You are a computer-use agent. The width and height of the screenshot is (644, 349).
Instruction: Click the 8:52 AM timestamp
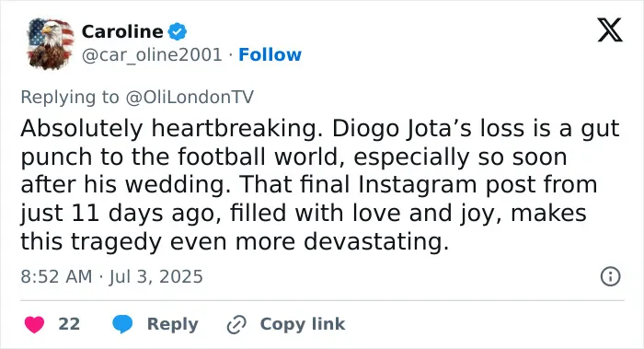click(56, 276)
